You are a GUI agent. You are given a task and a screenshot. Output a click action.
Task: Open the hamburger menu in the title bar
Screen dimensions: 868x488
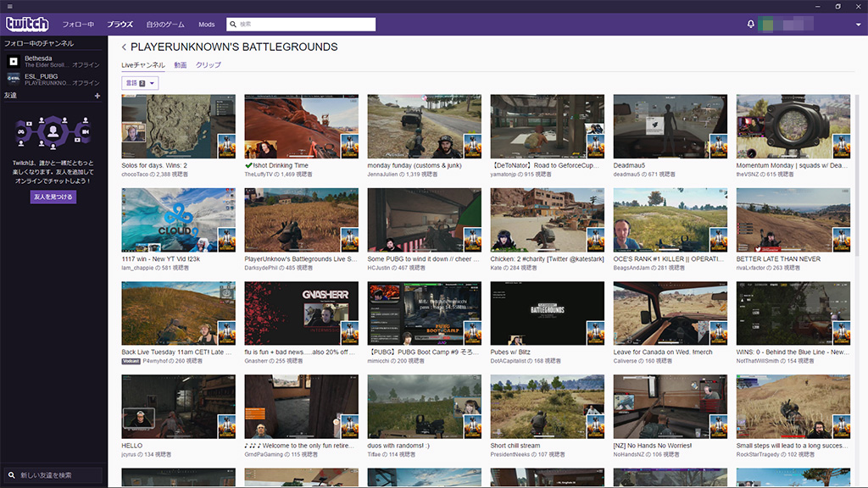pos(8,7)
